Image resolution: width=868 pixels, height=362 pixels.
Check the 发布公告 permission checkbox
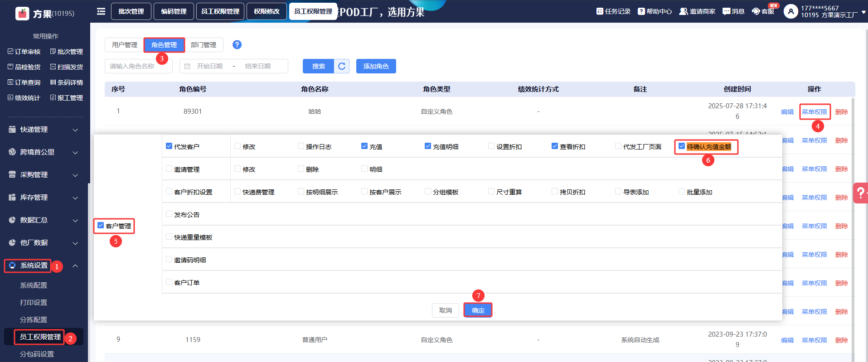pos(169,214)
